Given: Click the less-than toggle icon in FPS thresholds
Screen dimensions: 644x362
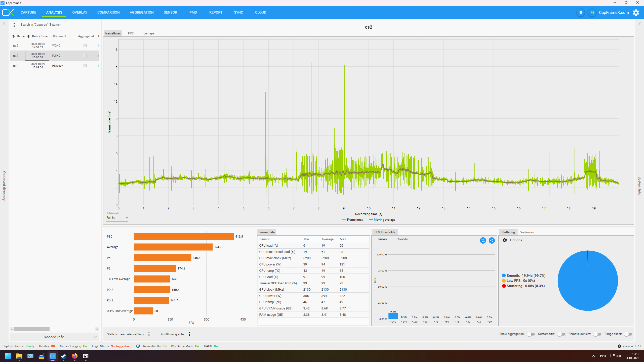Looking at the screenshot, I should coord(492,241).
